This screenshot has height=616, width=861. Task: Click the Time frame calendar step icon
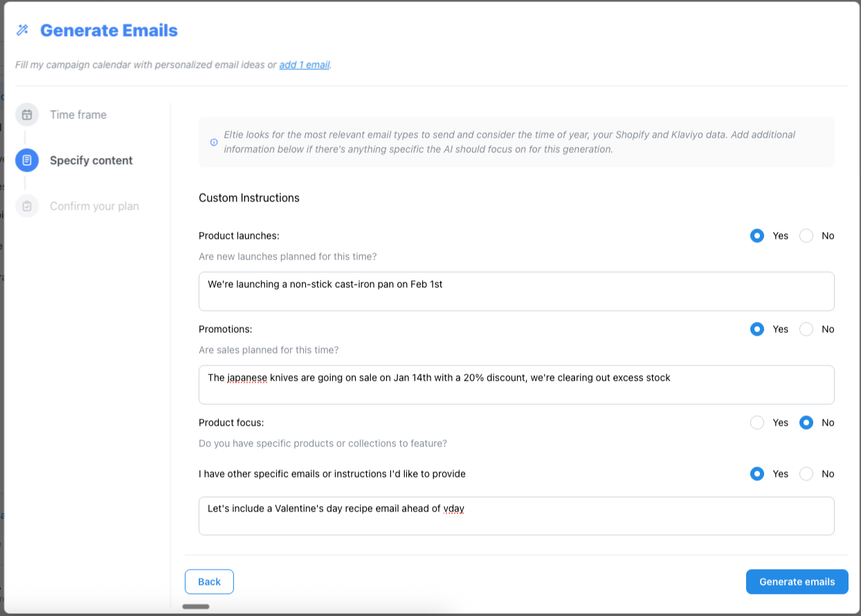point(27,115)
